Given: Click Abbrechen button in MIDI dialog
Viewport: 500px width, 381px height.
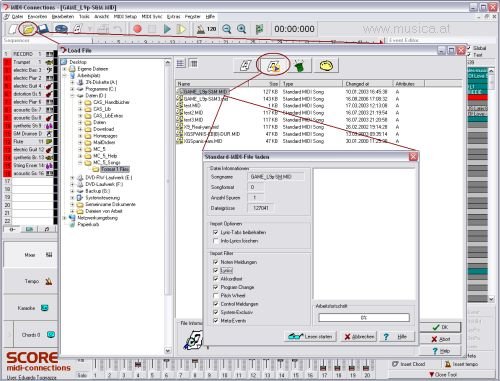Looking at the screenshot, I should pos(359,337).
